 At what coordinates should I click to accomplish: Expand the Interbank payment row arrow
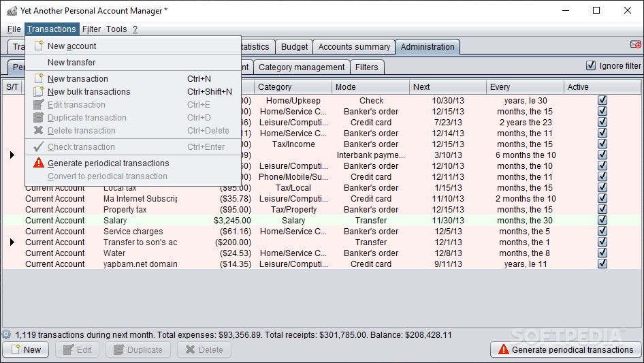[12, 155]
